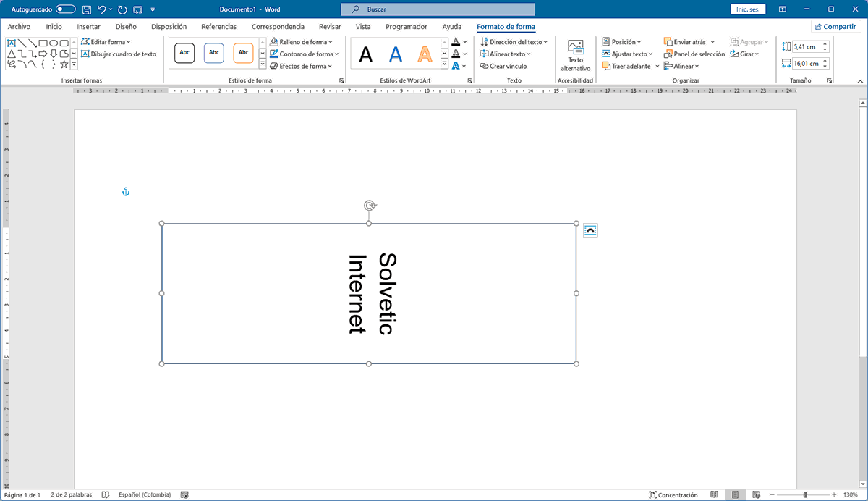This screenshot has width=868, height=501.
Task: Open the Girar dropdown
Action: [x=744, y=54]
